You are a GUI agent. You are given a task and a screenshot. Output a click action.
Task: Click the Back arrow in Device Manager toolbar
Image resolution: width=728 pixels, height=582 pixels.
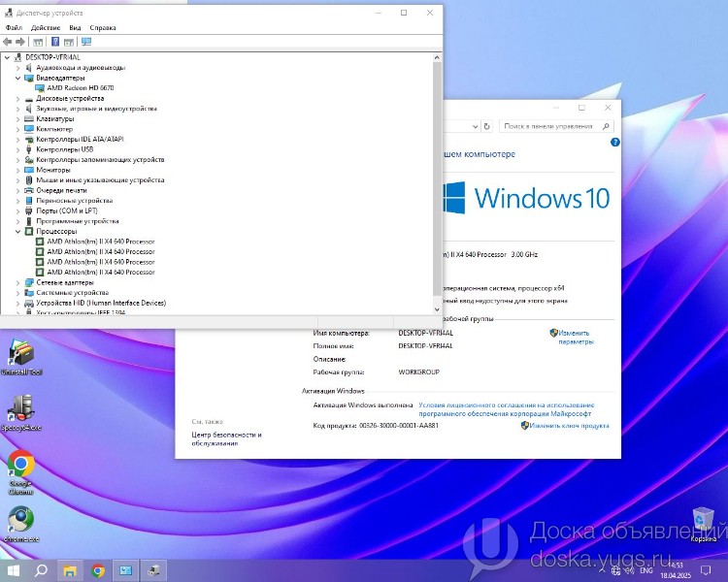point(8,42)
